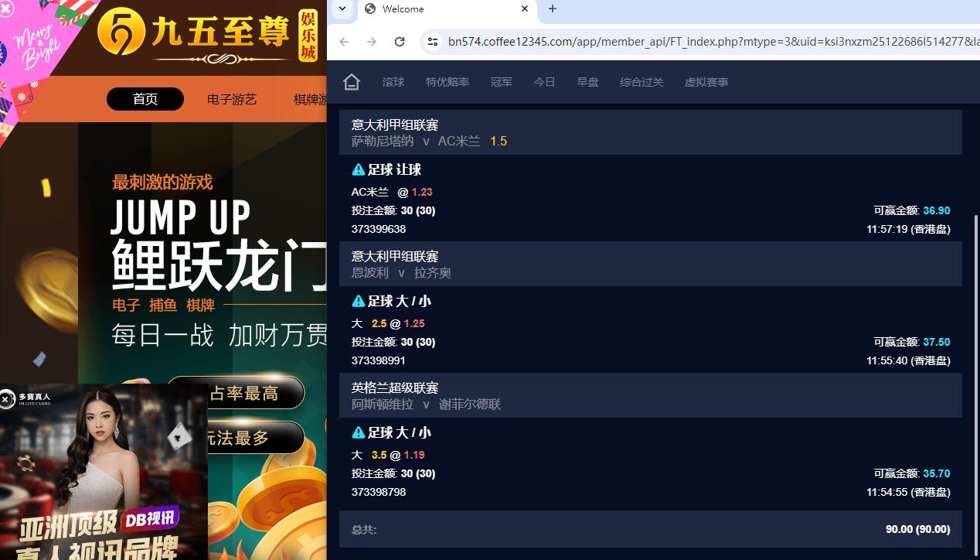Screen dimensions: 980x560
Task: Click winnable amount 37.50
Action: (937, 342)
